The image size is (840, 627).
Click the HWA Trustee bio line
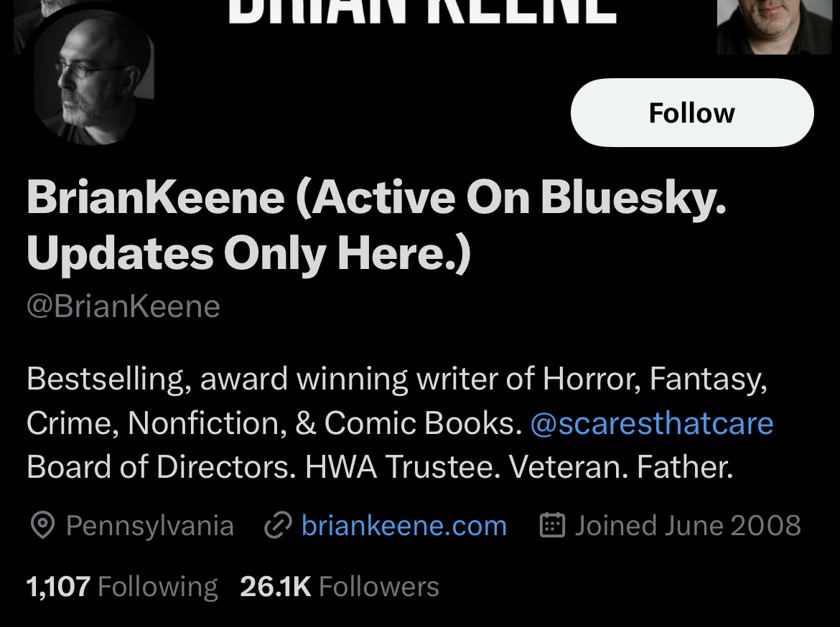(380, 467)
